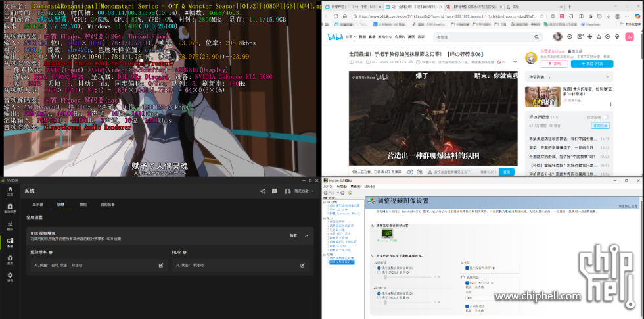Open bilibili favorites star icon
This screenshot has width=644, height=319.
(599, 37)
